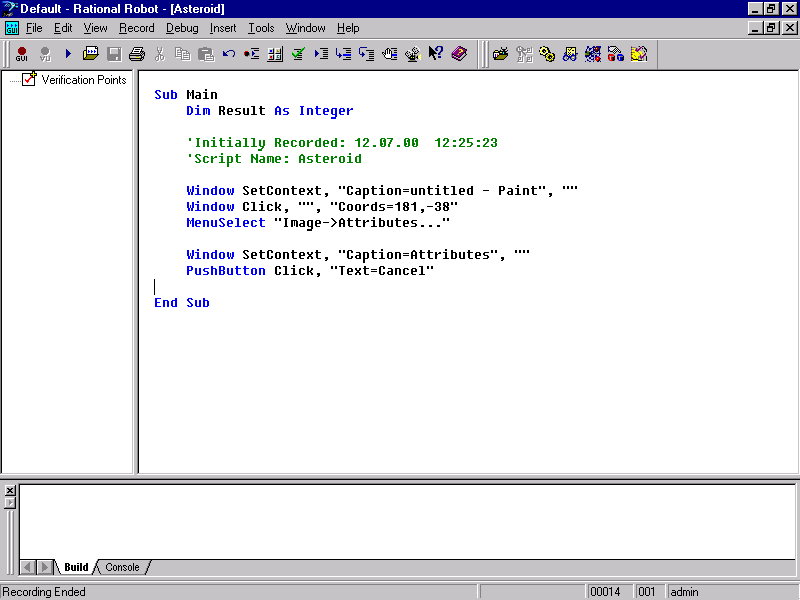This screenshot has height=600, width=800.
Task: Click the small arrow button below the output panel X
Action: (x=10, y=503)
